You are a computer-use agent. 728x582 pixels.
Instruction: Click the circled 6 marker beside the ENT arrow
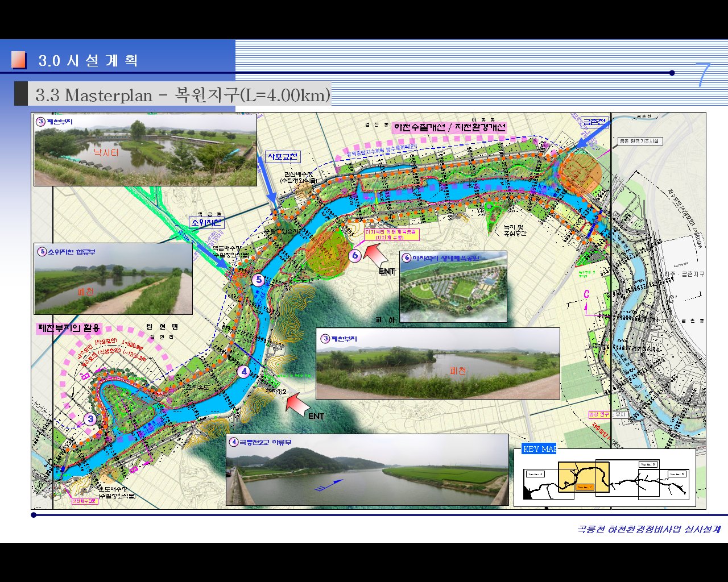[x=355, y=256]
